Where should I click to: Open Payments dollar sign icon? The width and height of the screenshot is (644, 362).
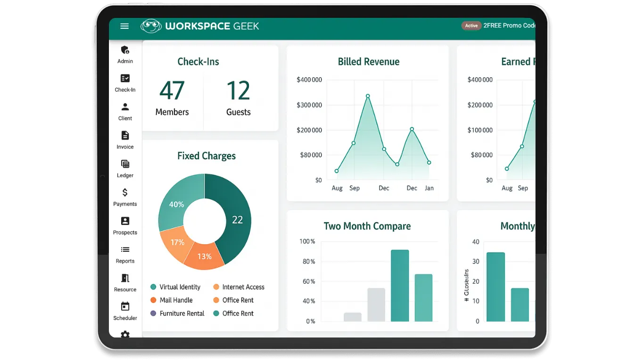[125, 192]
